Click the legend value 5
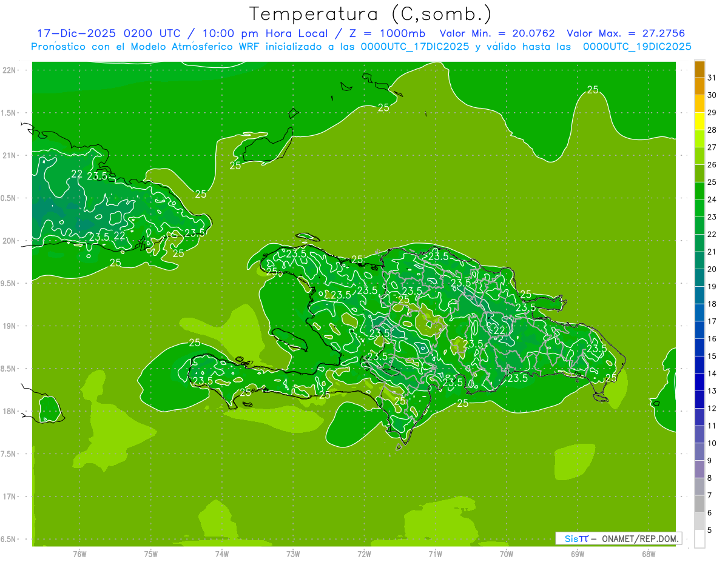Viewport: 728px width, 562px height. coord(710,530)
